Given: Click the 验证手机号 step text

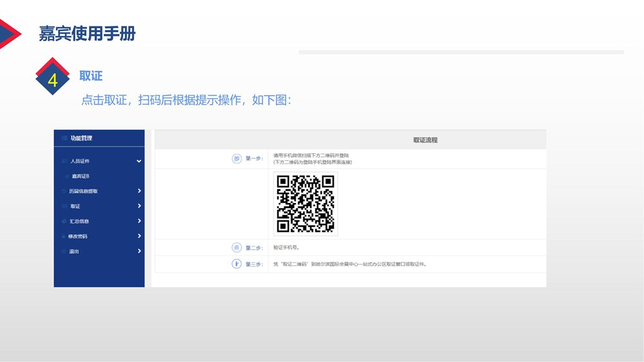Looking at the screenshot, I should [287, 248].
